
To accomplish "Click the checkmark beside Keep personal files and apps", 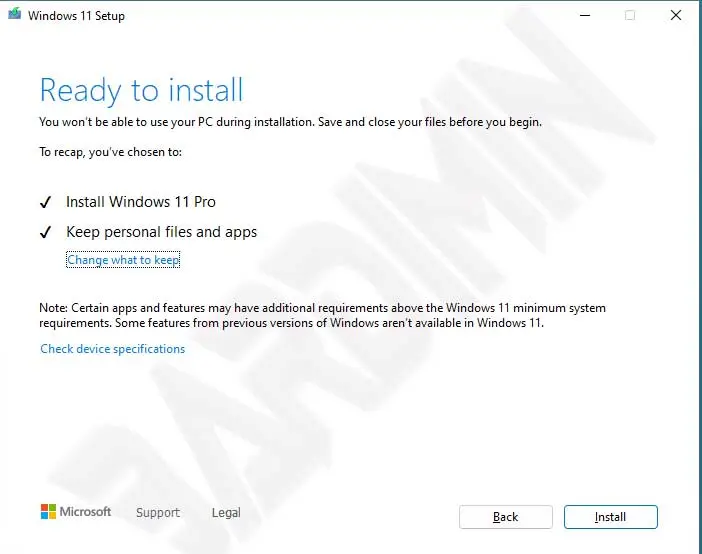I will pos(46,232).
